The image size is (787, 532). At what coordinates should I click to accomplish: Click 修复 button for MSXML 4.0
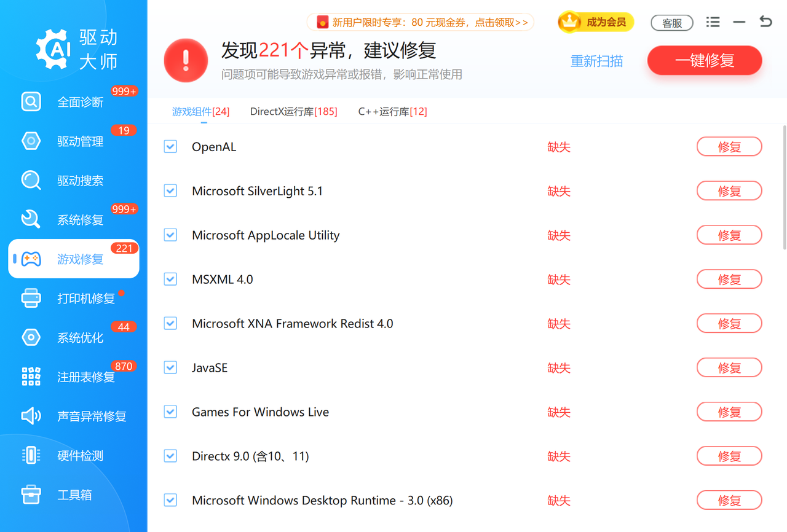click(729, 280)
